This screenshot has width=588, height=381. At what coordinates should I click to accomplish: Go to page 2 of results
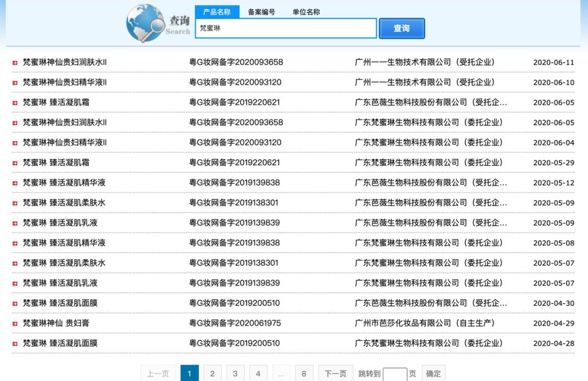point(212,373)
